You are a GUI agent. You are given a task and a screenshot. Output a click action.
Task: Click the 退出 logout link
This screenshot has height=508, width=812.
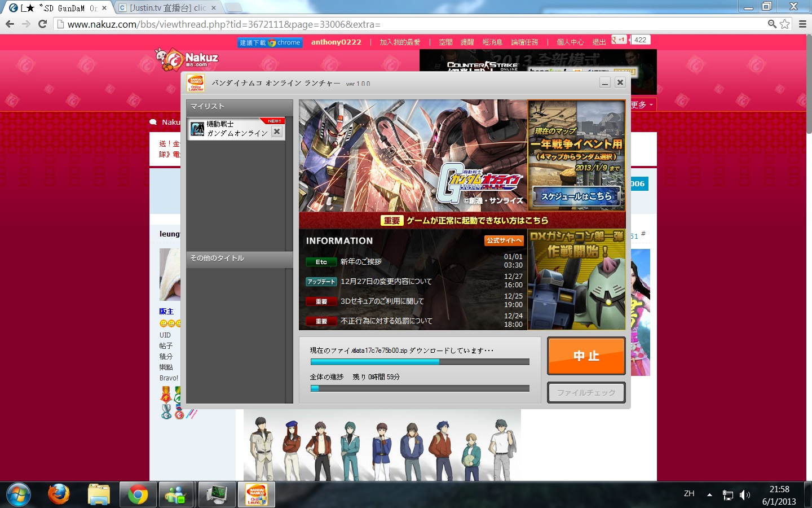[599, 42]
